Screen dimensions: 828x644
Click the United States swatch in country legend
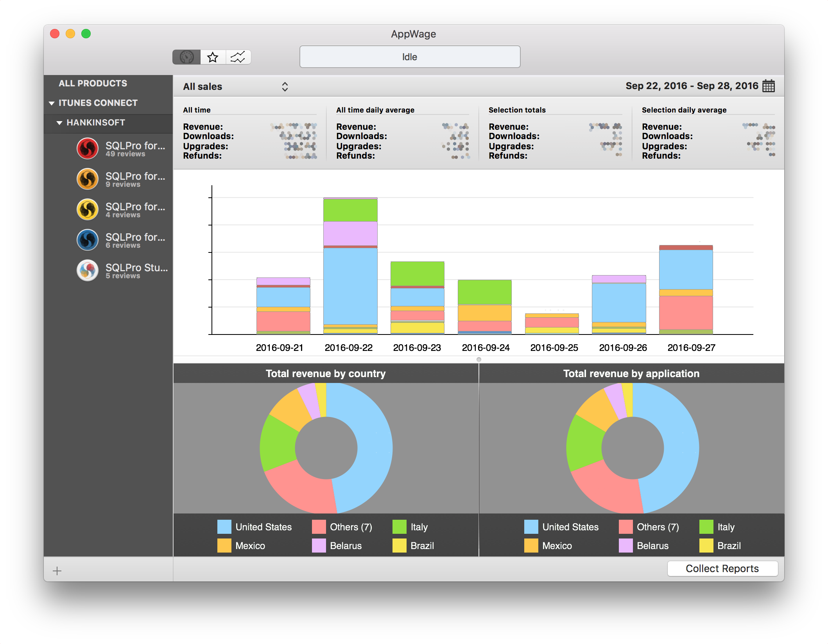[x=224, y=527]
